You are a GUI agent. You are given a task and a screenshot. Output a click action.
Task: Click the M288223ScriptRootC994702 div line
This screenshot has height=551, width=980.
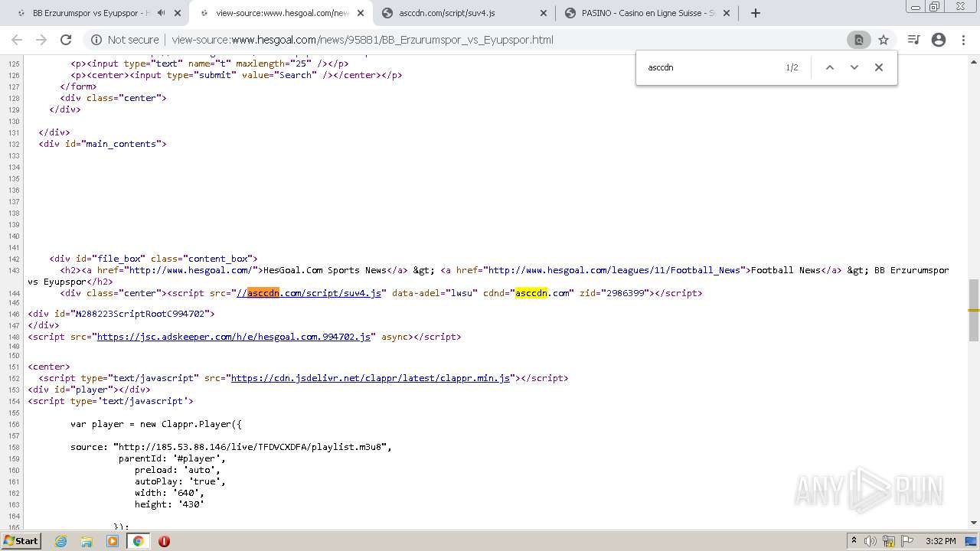(x=122, y=314)
